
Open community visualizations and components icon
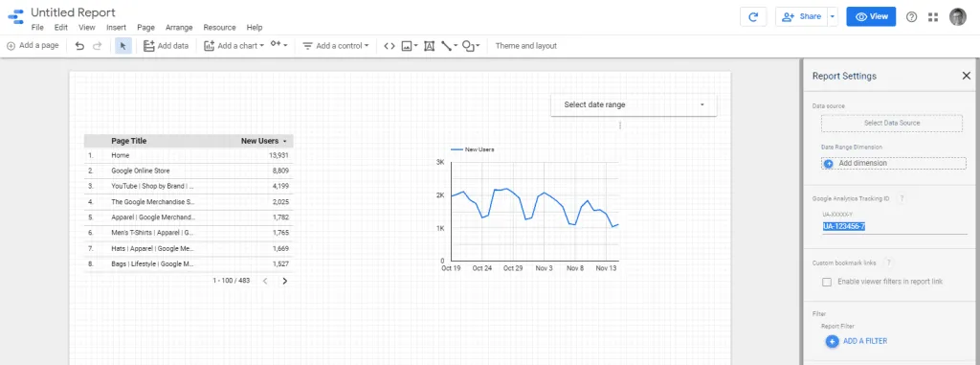(x=278, y=45)
